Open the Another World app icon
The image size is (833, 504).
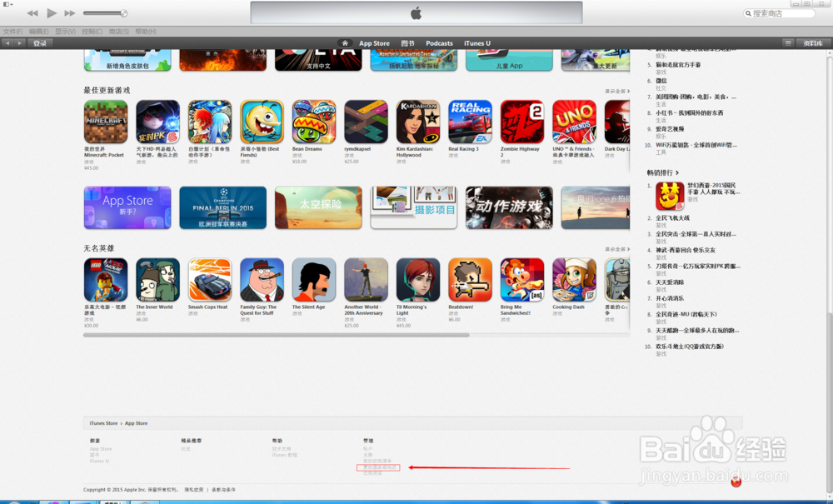click(x=366, y=280)
